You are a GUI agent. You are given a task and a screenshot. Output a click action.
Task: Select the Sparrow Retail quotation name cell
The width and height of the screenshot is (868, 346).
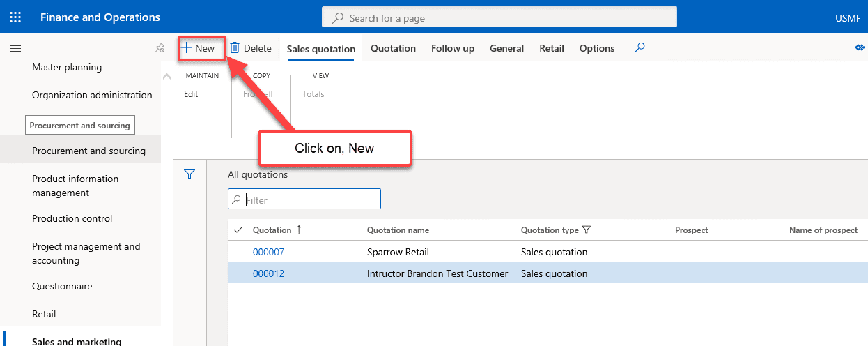pyautogui.click(x=398, y=252)
